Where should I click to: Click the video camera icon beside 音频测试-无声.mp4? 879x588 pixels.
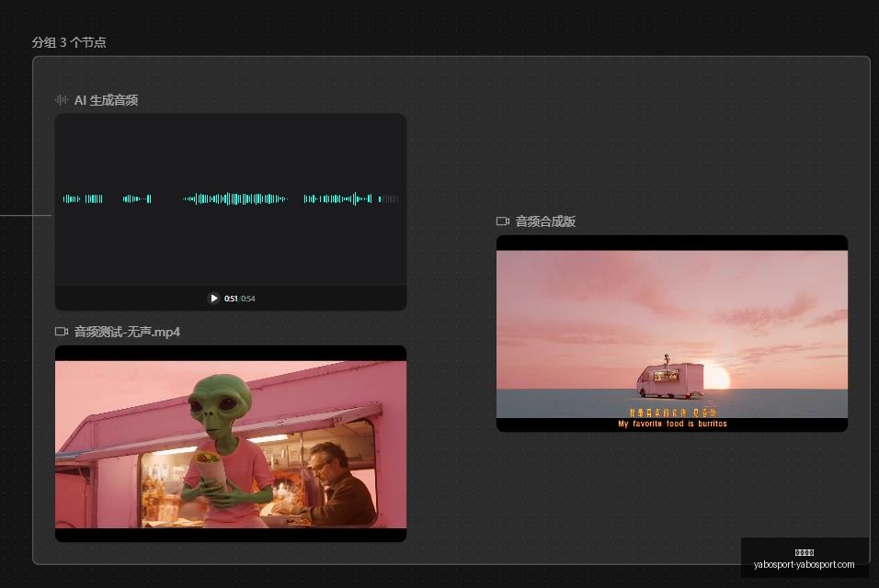(x=62, y=332)
